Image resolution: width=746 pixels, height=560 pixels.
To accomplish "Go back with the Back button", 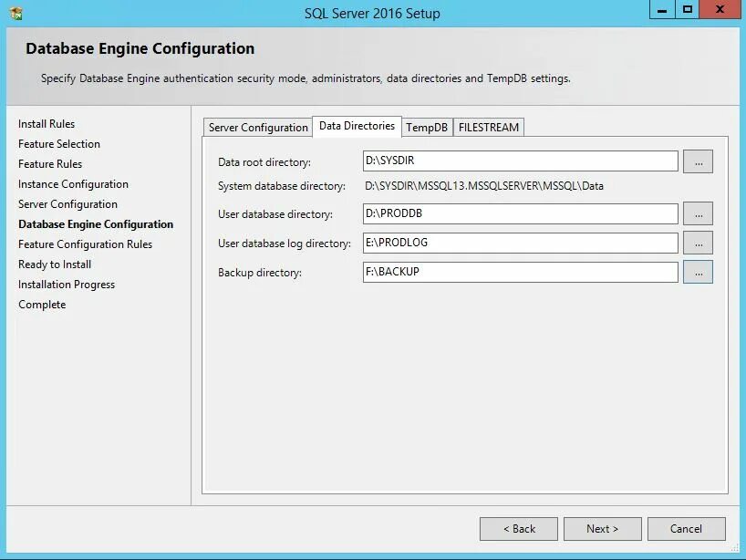I will (519, 529).
